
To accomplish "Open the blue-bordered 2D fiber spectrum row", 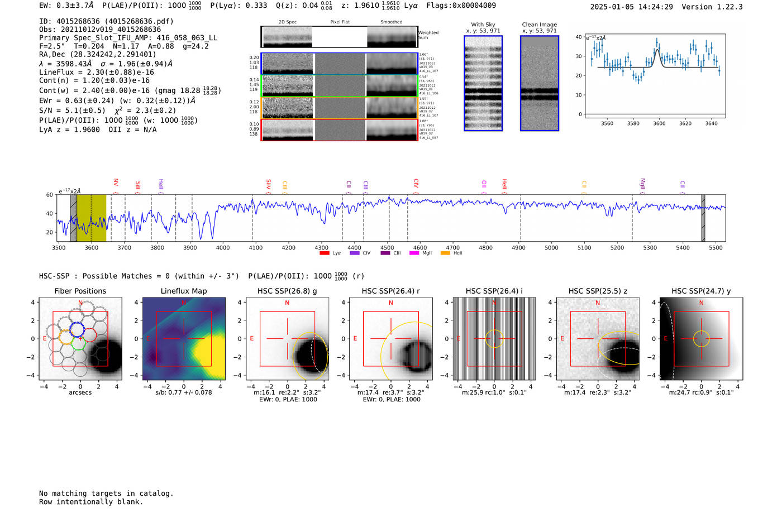I will click(x=339, y=63).
